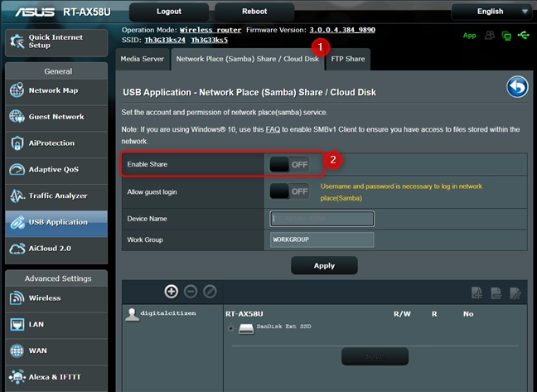Viewport: 537px width, 392px height.
Task: Switch to the Media Server tab
Action: [143, 59]
